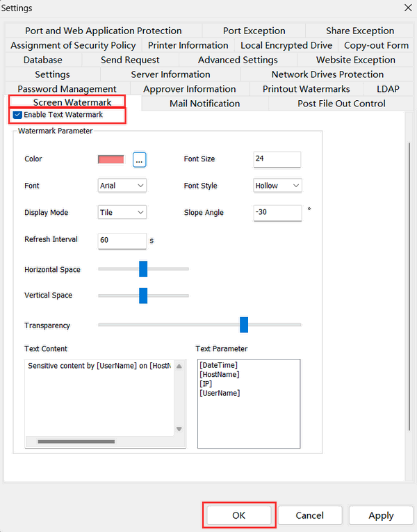Click the Transparency slider handle
This screenshot has height=532, width=417.
[x=244, y=325]
